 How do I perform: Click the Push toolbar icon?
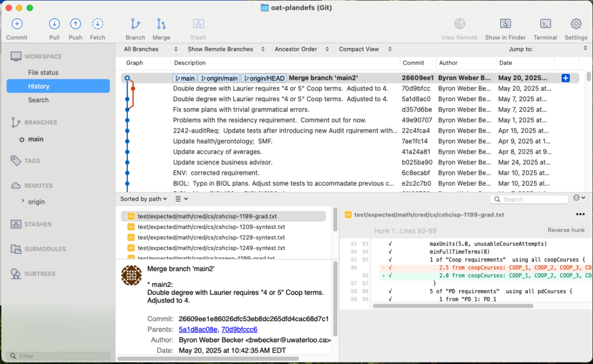[x=75, y=24]
